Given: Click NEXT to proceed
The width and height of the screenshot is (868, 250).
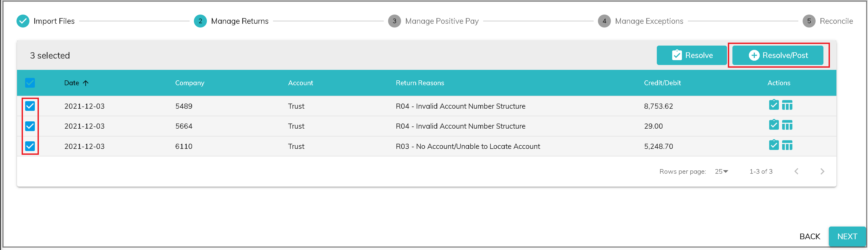Looking at the screenshot, I should [847, 237].
